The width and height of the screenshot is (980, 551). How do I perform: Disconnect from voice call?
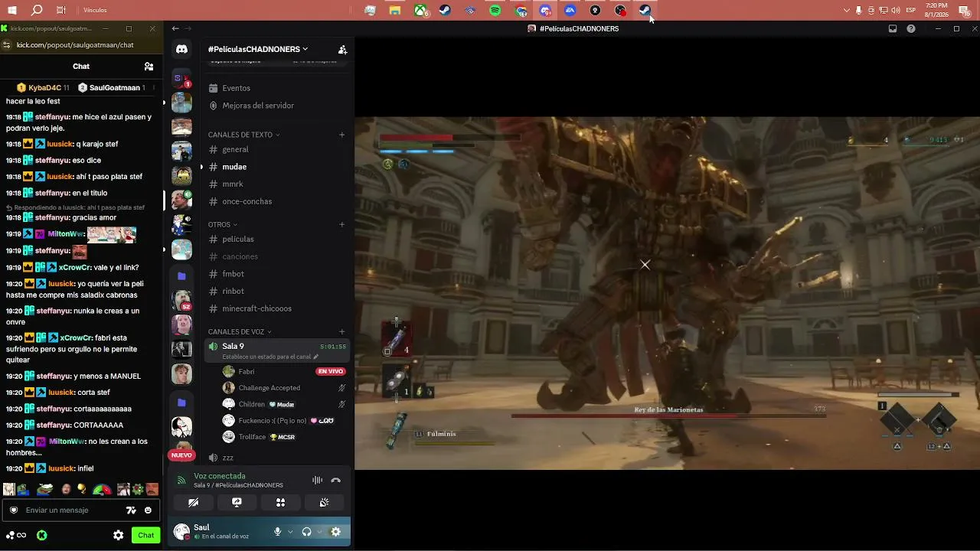pos(335,481)
